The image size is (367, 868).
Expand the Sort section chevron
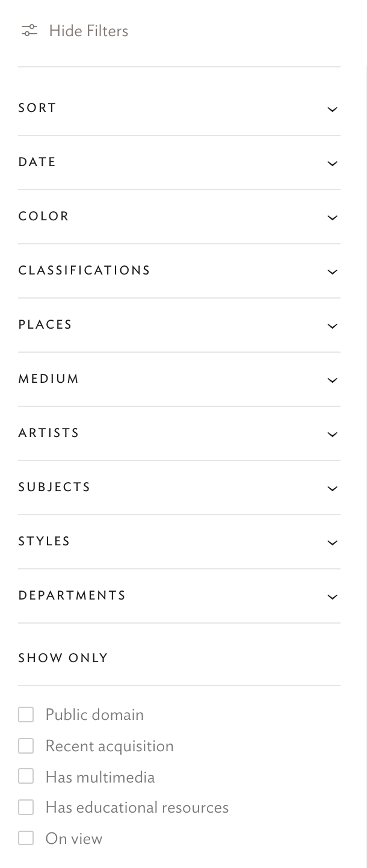pyautogui.click(x=332, y=109)
